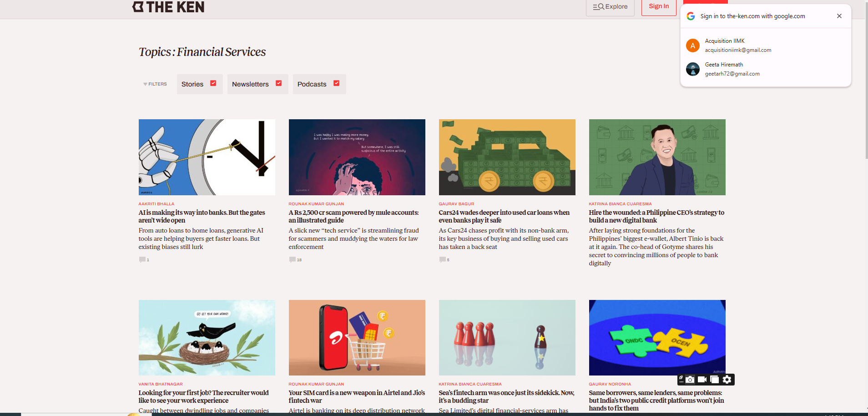Viewport: 868px width, 416px height.
Task: Open the Airtel SIM card article thumbnail
Action: click(357, 337)
